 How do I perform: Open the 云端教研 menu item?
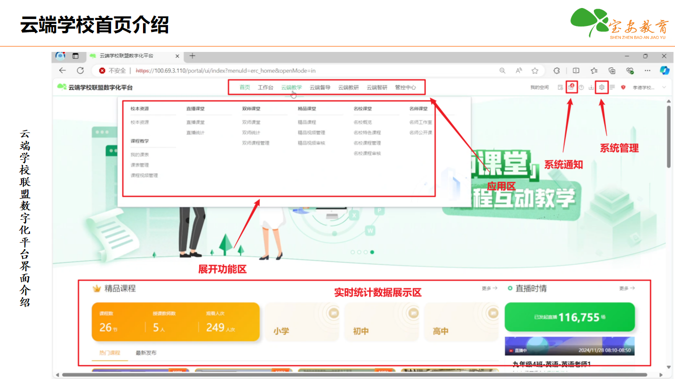(x=348, y=87)
